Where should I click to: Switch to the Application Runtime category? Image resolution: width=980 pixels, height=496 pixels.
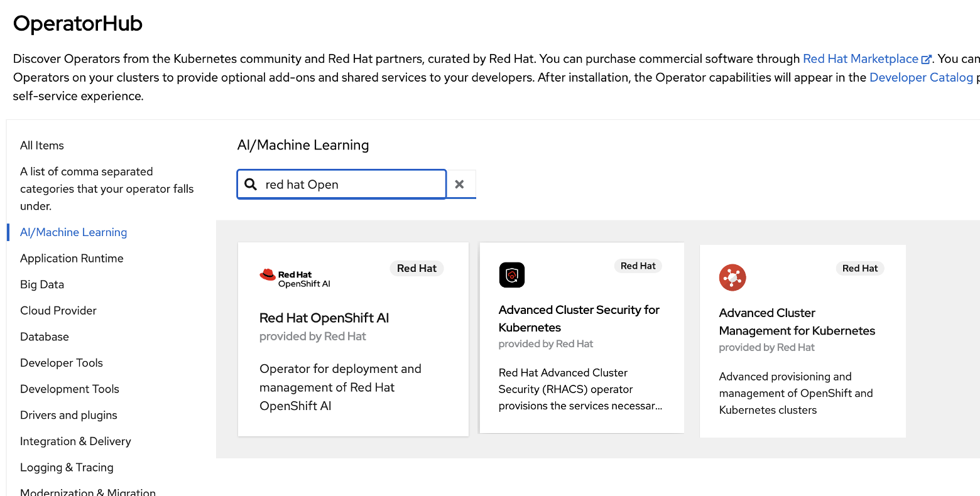click(x=71, y=257)
